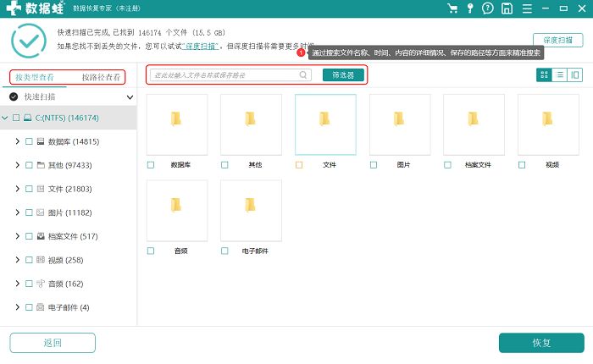Tick checkbox under 电子邮件 folder thumbnail
This screenshot has width=593, height=364.
(224, 251)
